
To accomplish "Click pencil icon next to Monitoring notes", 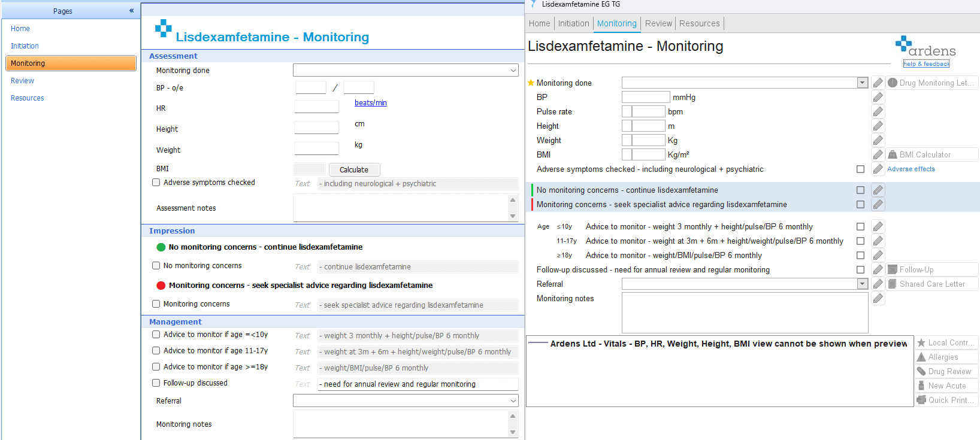I will coord(878,298).
